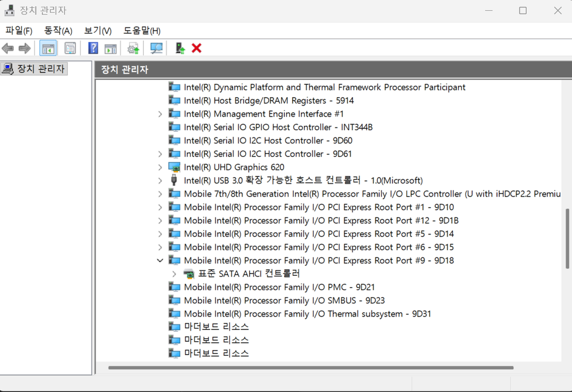Expand Serial IO I2C Host Controller - 9D61
Screen dimensions: 572x392
pyautogui.click(x=160, y=154)
